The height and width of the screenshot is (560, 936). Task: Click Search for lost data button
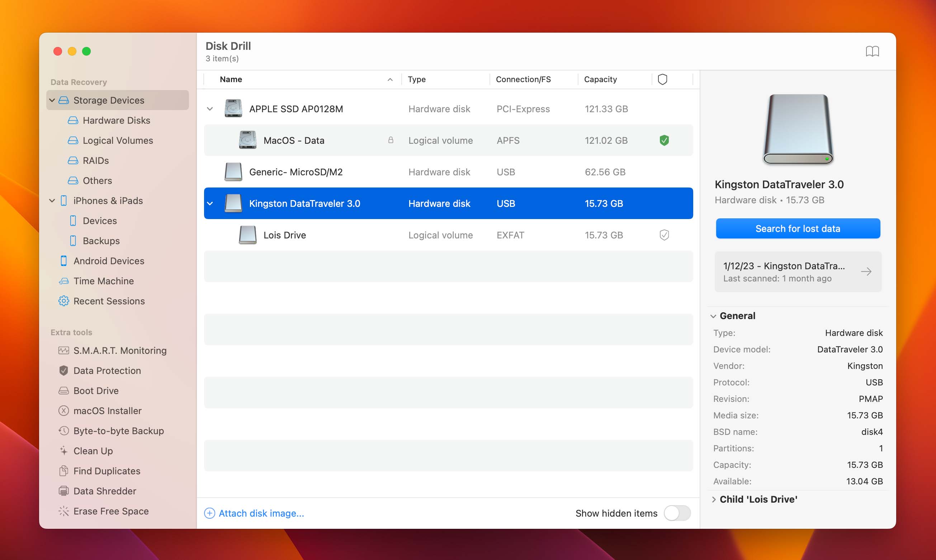(797, 228)
